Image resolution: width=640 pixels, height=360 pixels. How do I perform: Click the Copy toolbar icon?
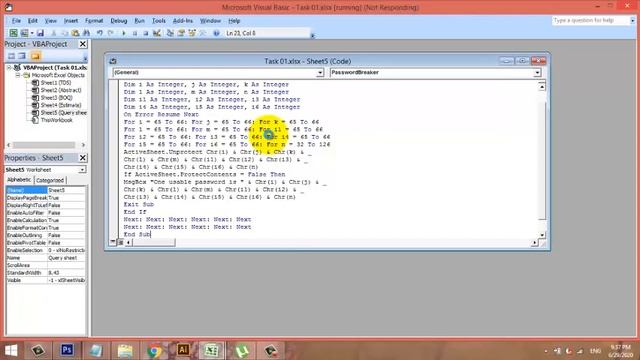click(x=64, y=33)
